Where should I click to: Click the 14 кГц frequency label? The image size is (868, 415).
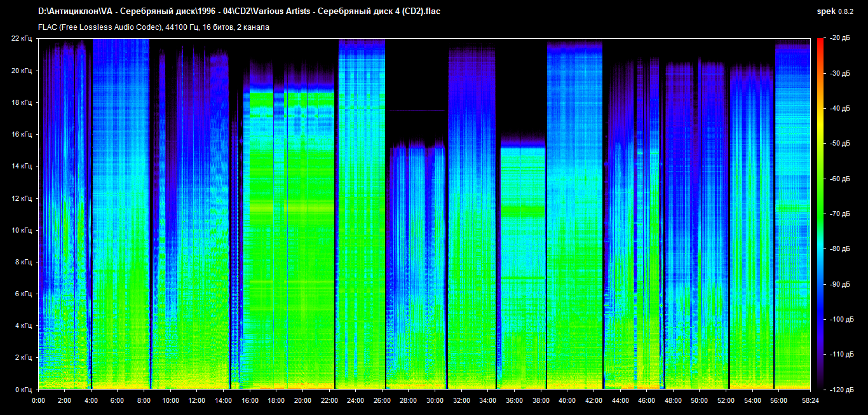click(22, 166)
